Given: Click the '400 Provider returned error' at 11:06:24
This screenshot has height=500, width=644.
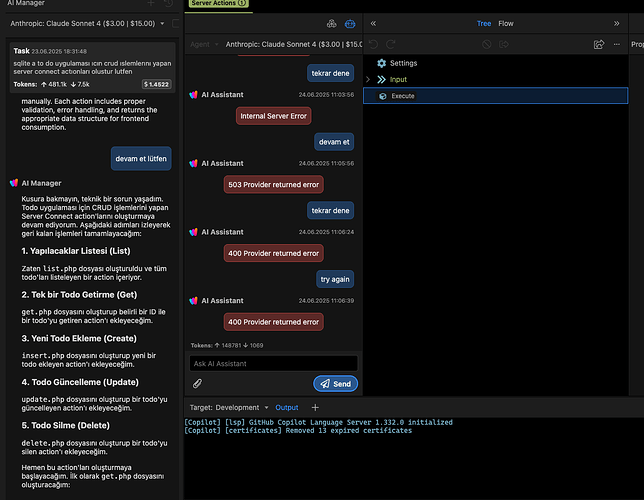Looking at the screenshot, I should pyautogui.click(x=274, y=253).
